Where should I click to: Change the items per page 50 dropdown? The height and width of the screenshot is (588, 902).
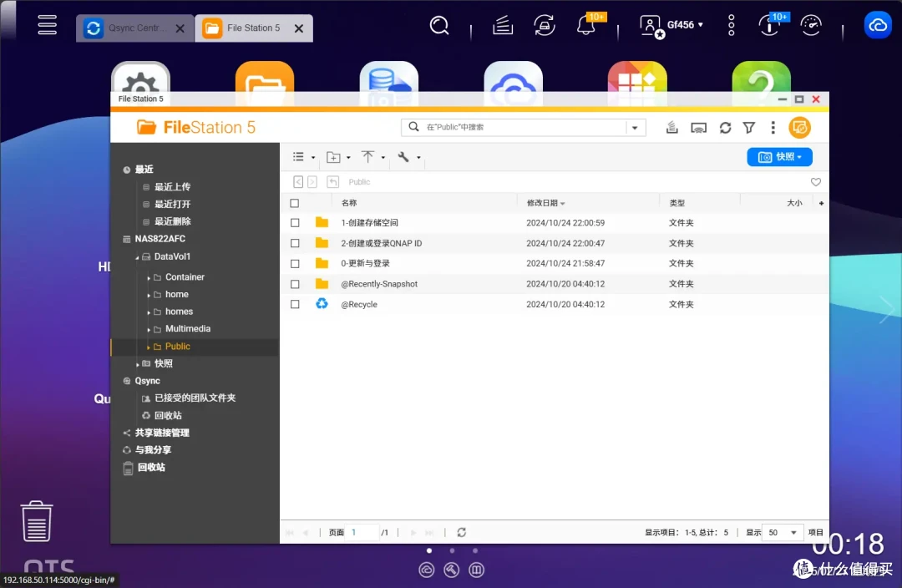click(781, 533)
